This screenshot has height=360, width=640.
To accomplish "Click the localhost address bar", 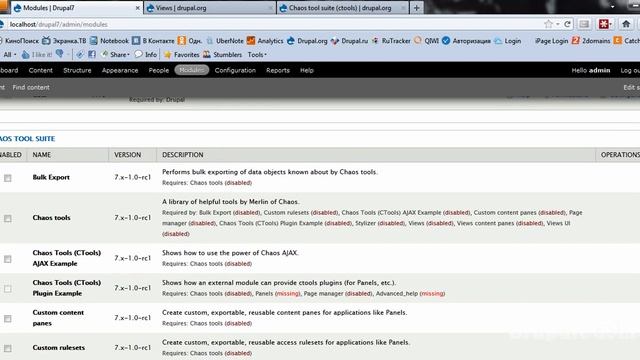I will (273, 24).
